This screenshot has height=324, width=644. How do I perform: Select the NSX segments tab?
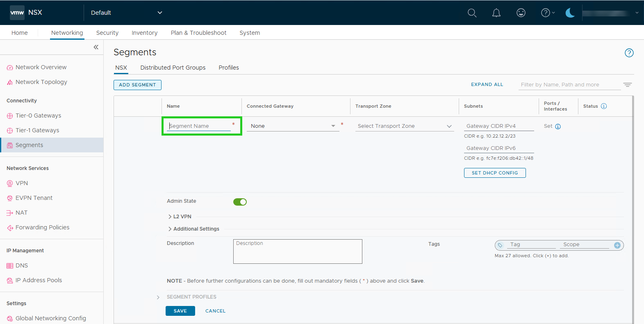pyautogui.click(x=121, y=68)
